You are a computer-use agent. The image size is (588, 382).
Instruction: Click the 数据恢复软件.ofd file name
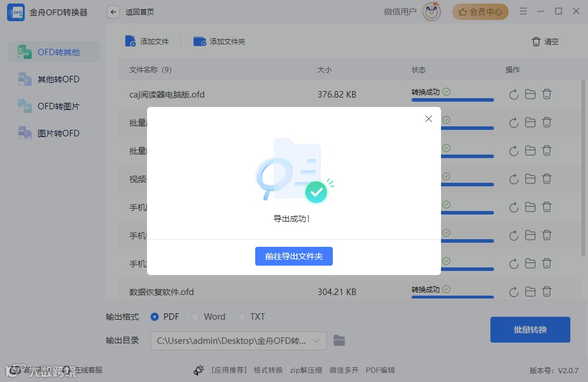162,291
